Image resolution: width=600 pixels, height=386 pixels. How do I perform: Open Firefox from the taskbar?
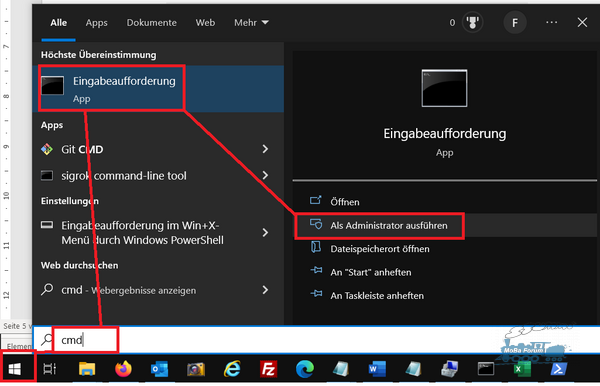[x=123, y=369]
